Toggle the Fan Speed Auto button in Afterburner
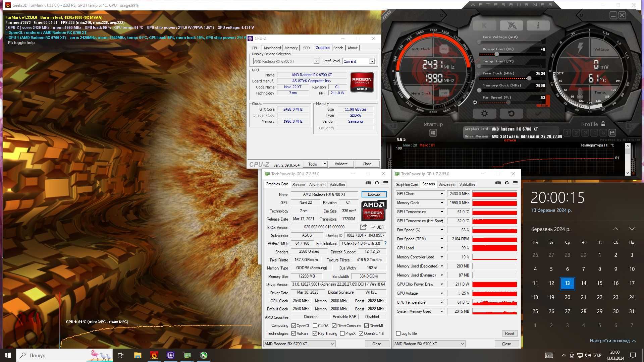Image resolution: width=644 pixels, height=362 pixels. 544,106
